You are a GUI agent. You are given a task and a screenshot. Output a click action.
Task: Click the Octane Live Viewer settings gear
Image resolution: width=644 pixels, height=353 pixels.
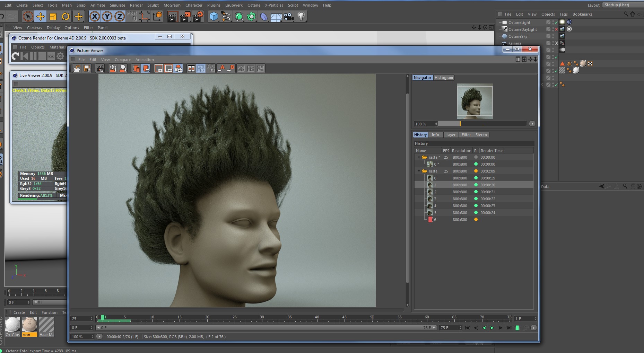60,56
